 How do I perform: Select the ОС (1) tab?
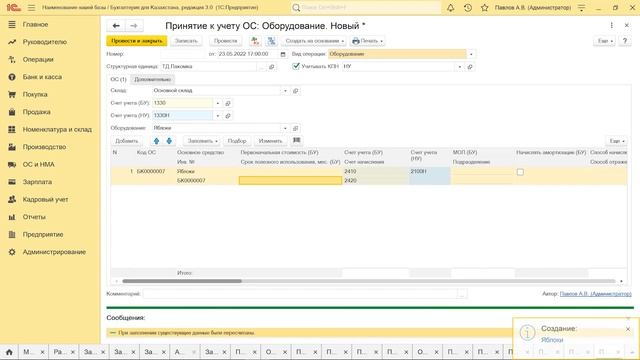119,79
